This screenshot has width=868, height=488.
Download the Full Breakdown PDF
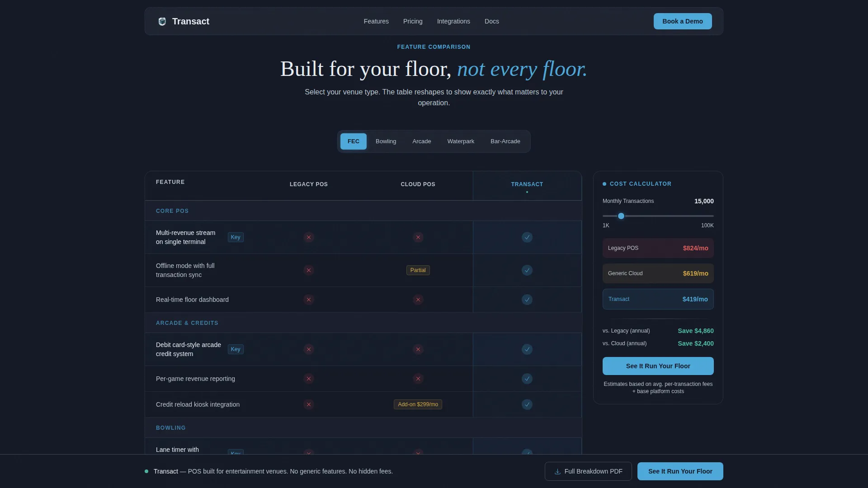coord(588,471)
